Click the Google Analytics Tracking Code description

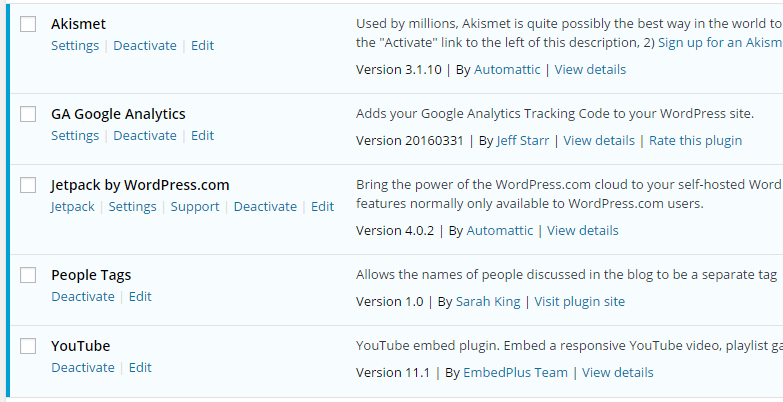[x=555, y=114]
